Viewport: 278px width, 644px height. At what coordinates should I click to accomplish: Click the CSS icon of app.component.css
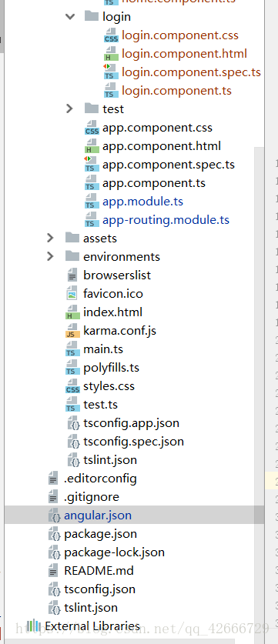92,128
